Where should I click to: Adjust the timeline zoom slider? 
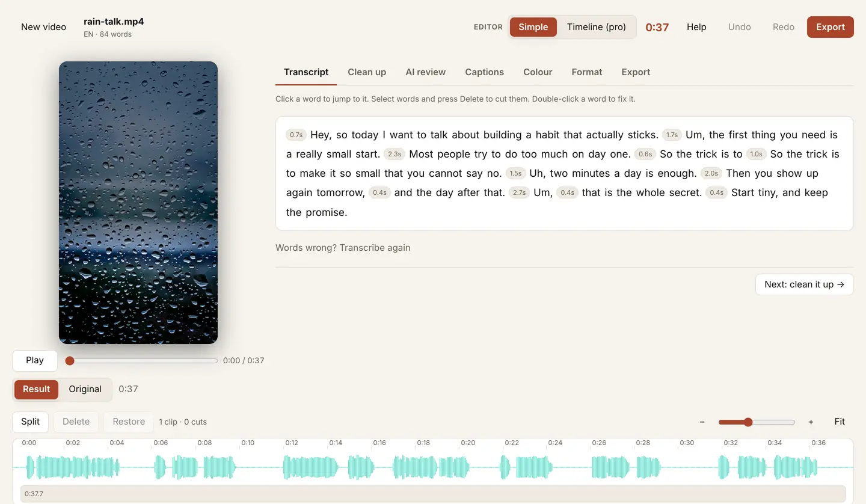pyautogui.click(x=757, y=422)
